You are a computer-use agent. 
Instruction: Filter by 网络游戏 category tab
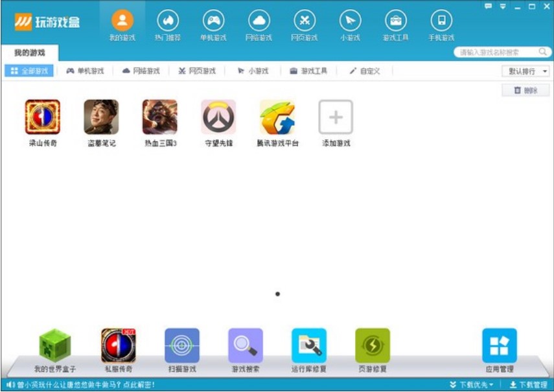coord(141,71)
